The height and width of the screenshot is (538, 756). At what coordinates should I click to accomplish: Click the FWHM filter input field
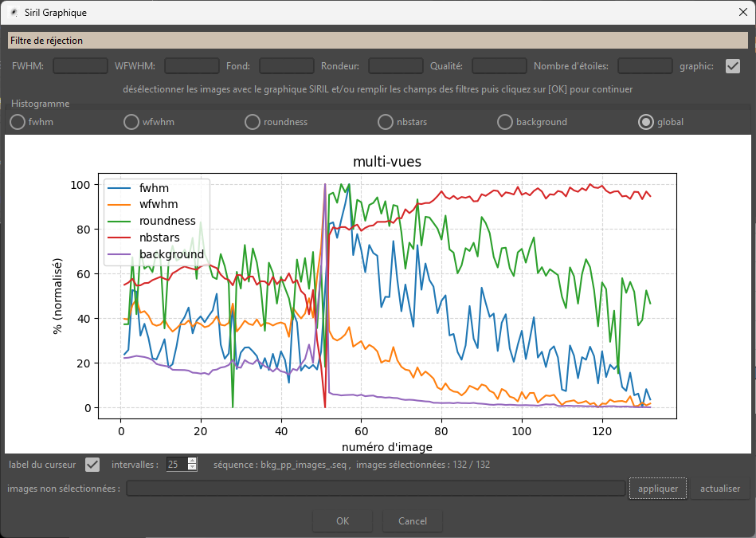(x=80, y=65)
